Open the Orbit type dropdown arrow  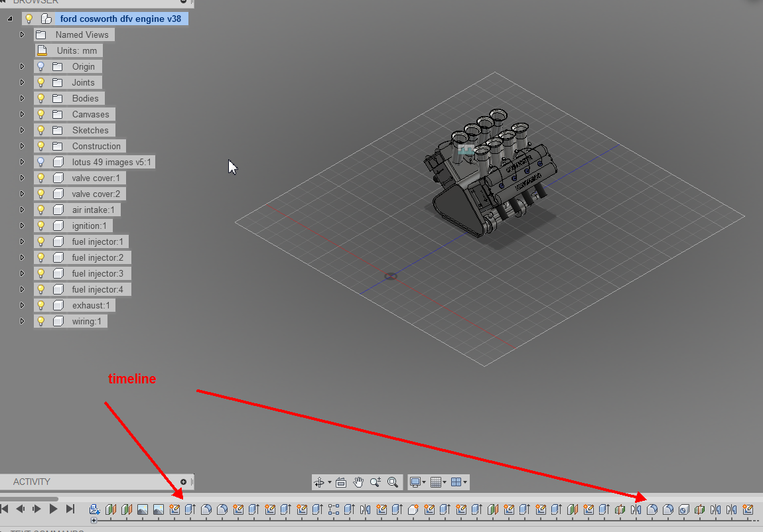330,482
